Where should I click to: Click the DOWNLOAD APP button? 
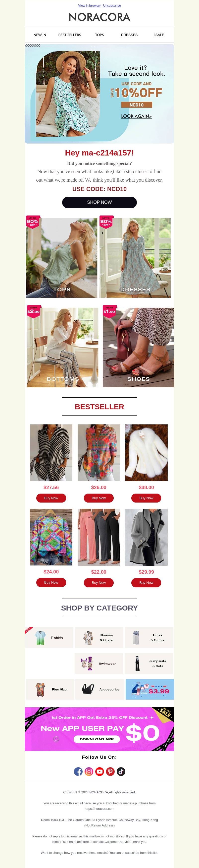(97, 739)
